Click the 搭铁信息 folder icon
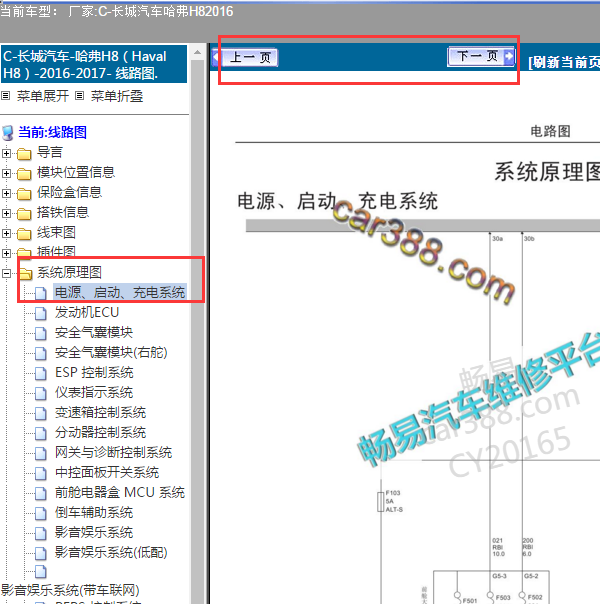Image resolution: width=600 pixels, height=604 pixels. click(x=24, y=214)
